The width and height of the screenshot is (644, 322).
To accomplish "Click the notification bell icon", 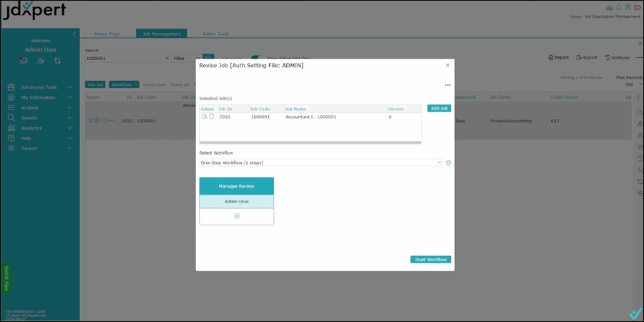I will 618,6.
